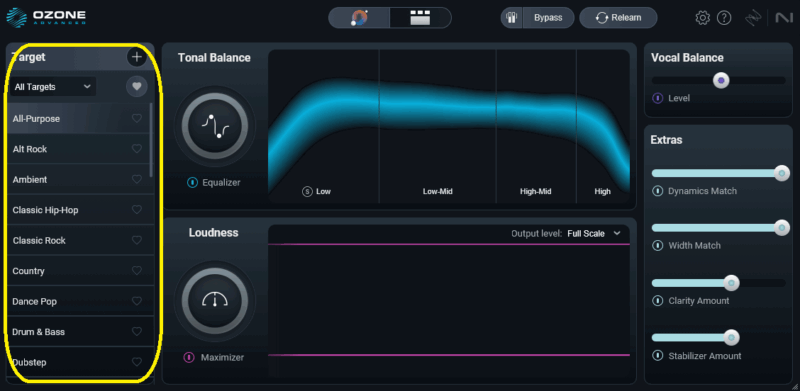Viewport: 800px width, 391px height.
Task: Click the iZotope logo icon
Action: [753, 18]
